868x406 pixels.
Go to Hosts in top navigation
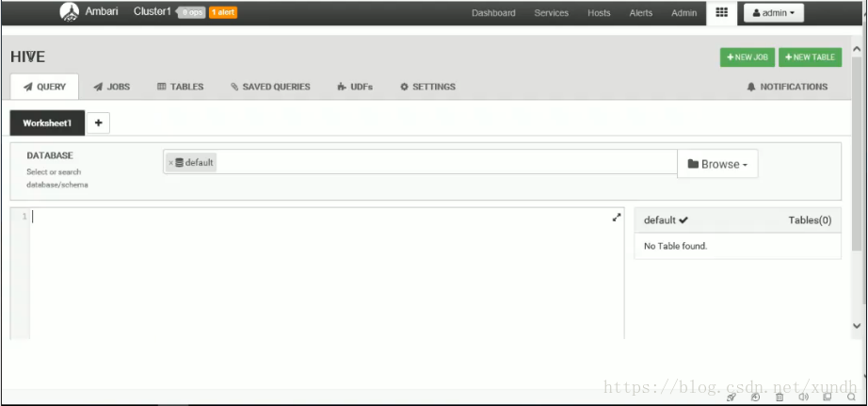pos(599,13)
